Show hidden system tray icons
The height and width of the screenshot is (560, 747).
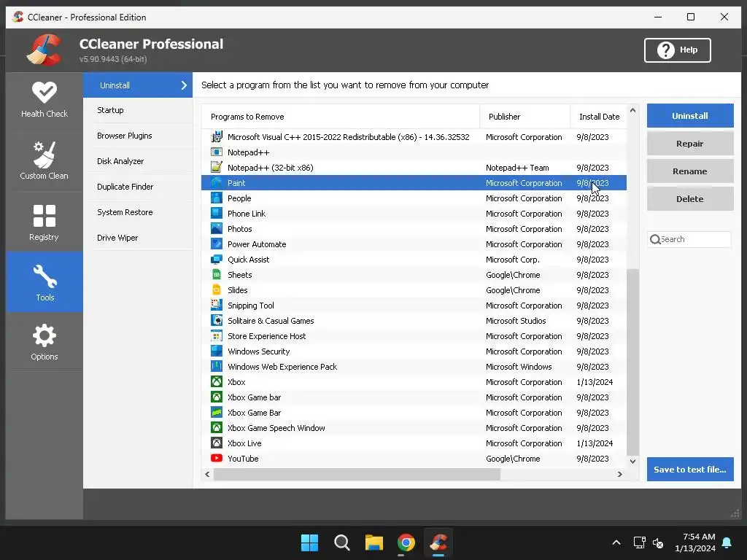tap(616, 542)
